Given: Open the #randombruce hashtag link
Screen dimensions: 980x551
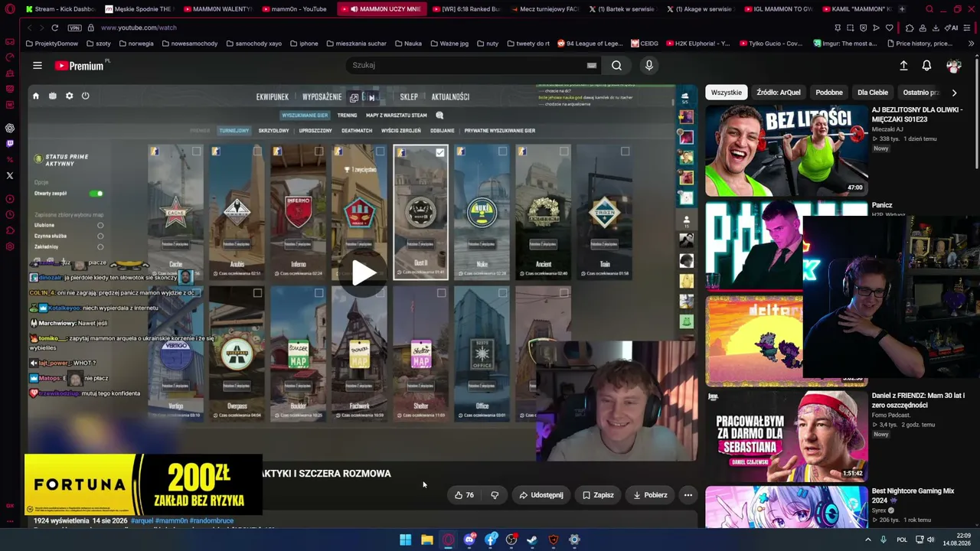Looking at the screenshot, I should 212,520.
